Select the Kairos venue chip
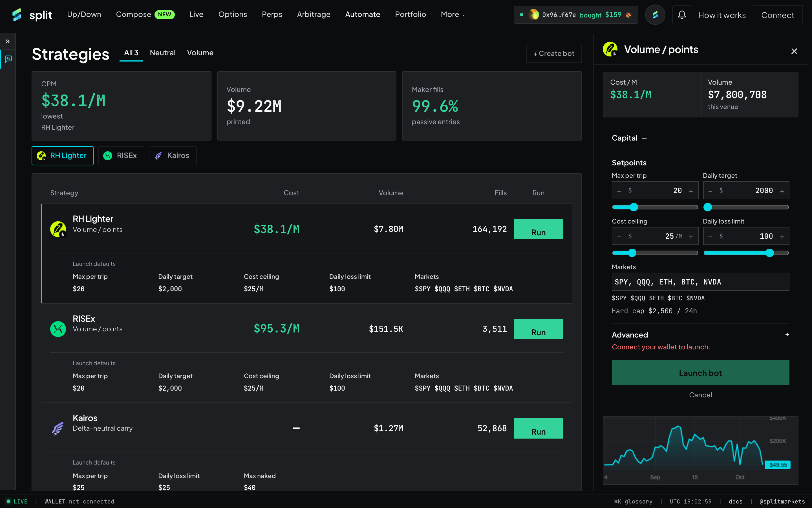 click(173, 156)
